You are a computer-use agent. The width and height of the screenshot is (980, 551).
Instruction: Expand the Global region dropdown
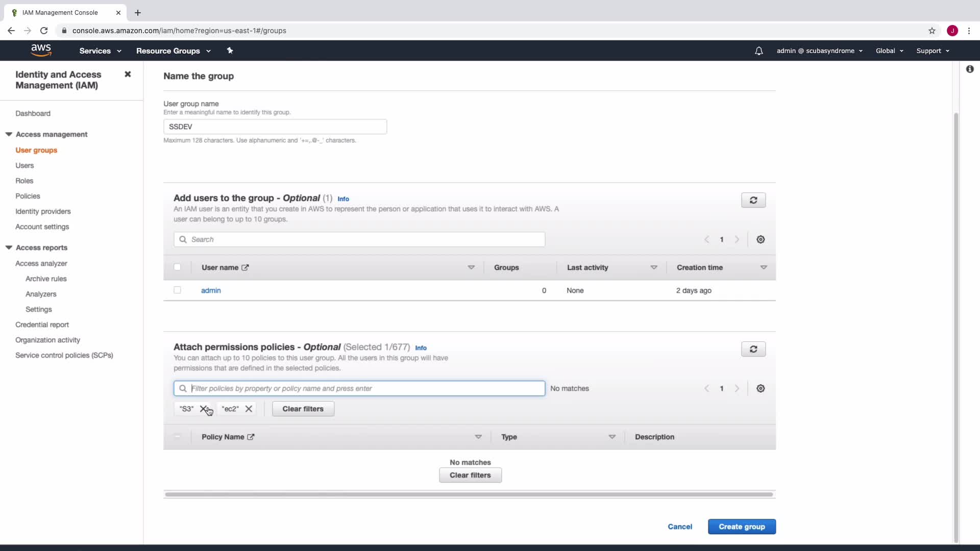[889, 51]
